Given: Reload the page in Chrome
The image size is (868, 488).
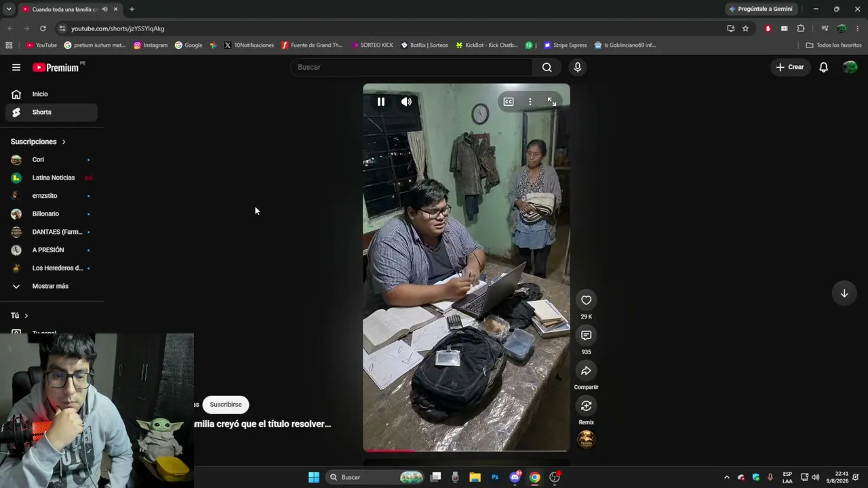Looking at the screenshot, I should click(43, 28).
